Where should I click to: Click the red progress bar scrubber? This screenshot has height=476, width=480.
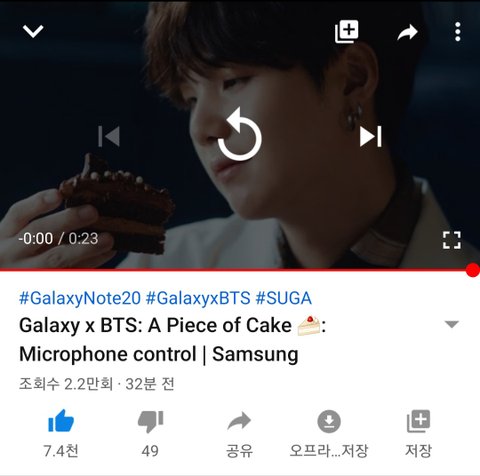(473, 270)
